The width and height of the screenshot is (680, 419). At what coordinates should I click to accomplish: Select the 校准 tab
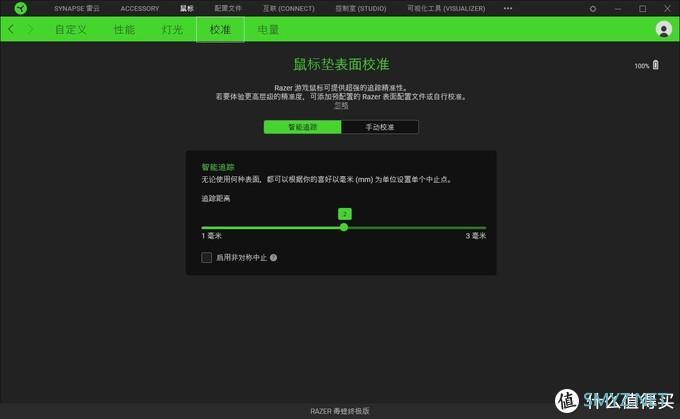click(220, 29)
